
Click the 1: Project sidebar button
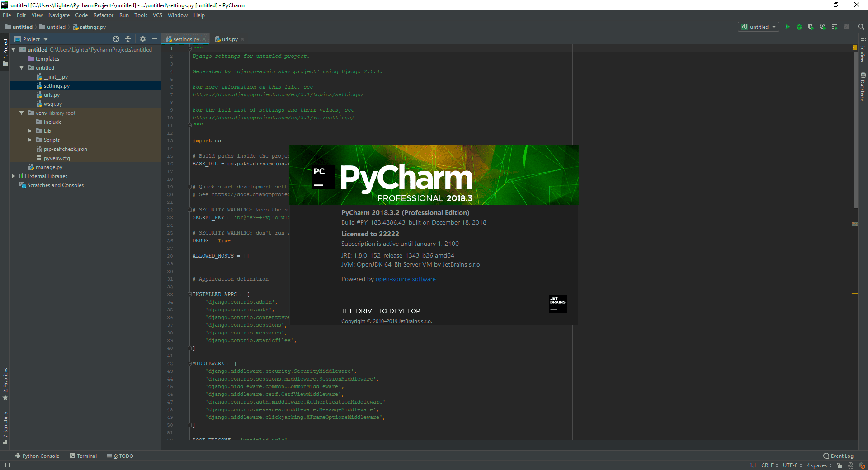pos(5,52)
